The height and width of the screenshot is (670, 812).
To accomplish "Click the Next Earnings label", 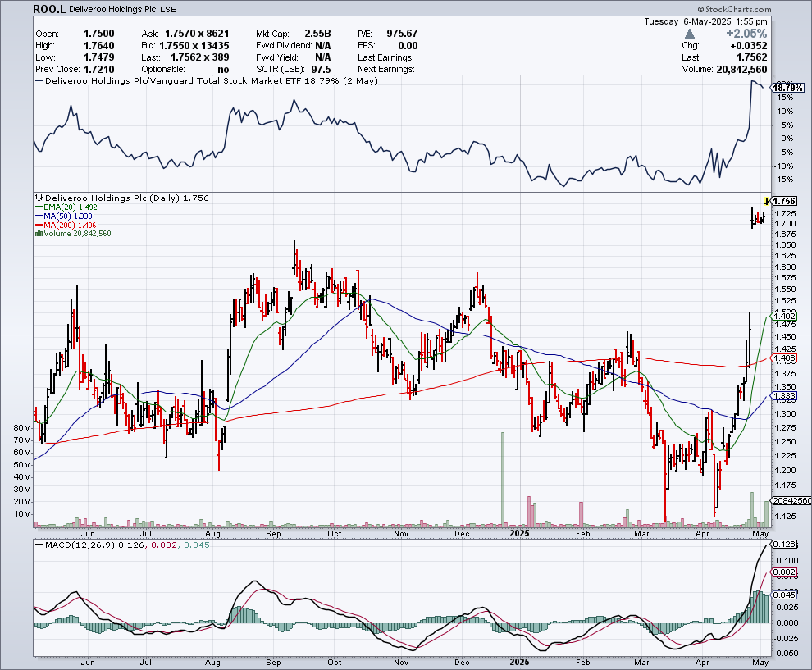I will coord(385,70).
